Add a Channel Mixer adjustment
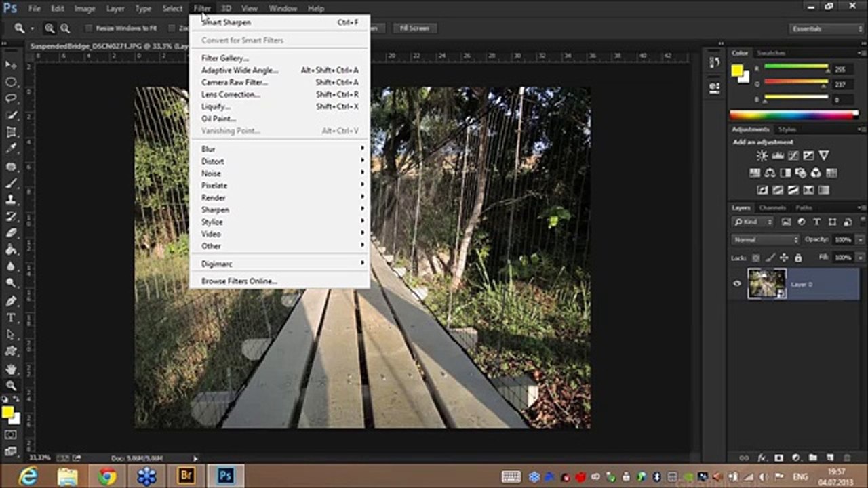The image size is (868, 488). pyautogui.click(x=816, y=173)
